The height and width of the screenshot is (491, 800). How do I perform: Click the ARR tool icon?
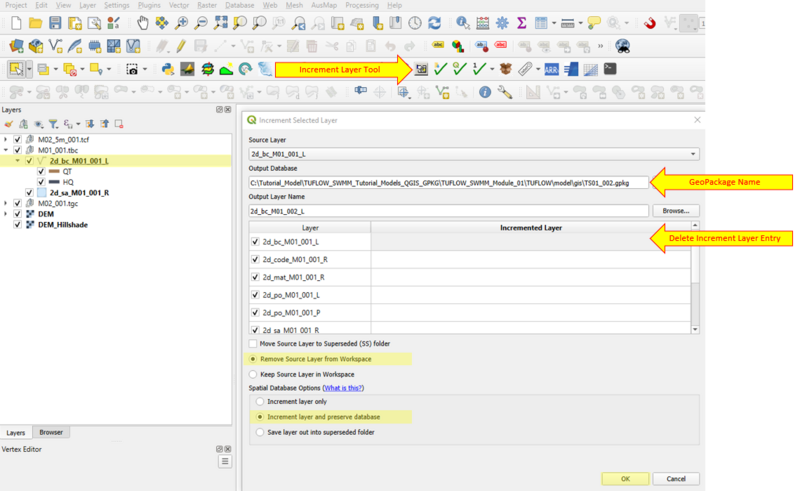tap(551, 69)
